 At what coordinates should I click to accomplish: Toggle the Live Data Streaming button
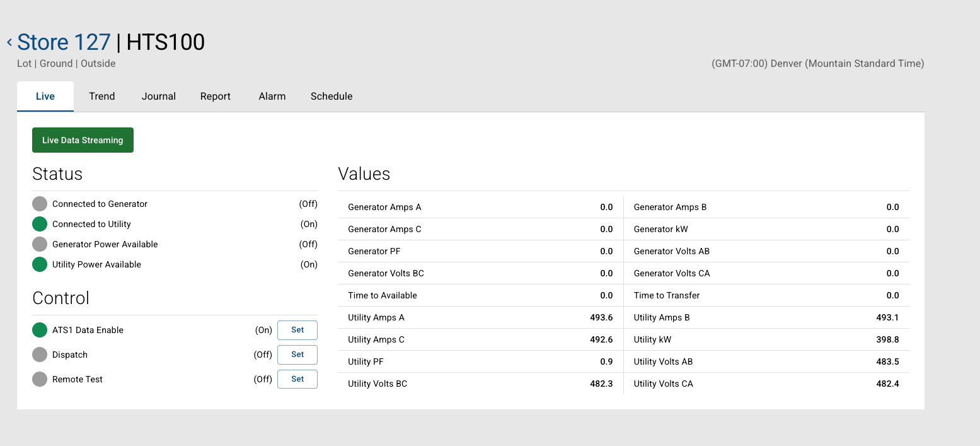[83, 140]
